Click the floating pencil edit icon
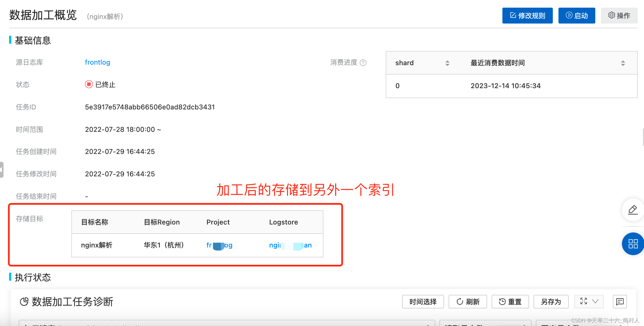The height and width of the screenshot is (326, 644). [633, 210]
